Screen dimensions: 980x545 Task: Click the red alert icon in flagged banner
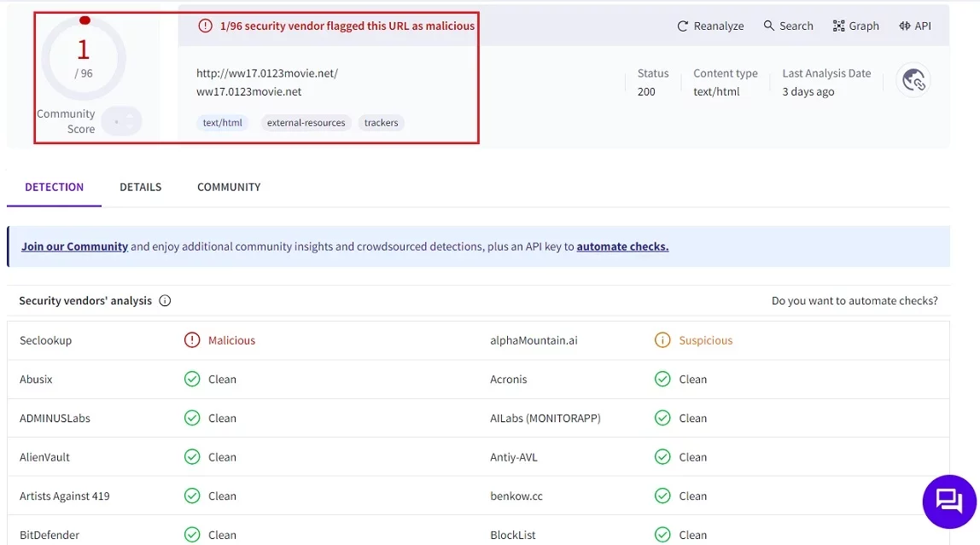[205, 26]
